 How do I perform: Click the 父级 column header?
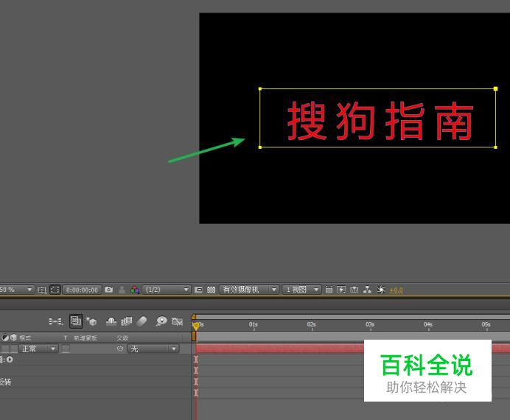(x=122, y=338)
